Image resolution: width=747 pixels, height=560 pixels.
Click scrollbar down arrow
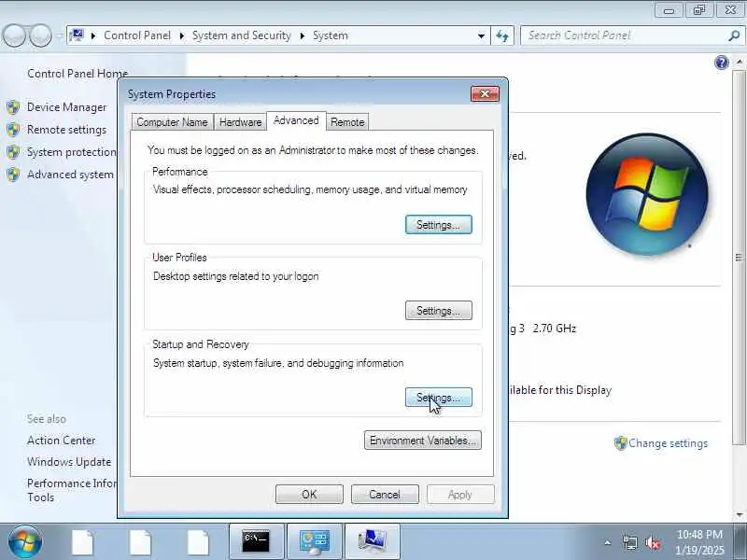coord(739,515)
